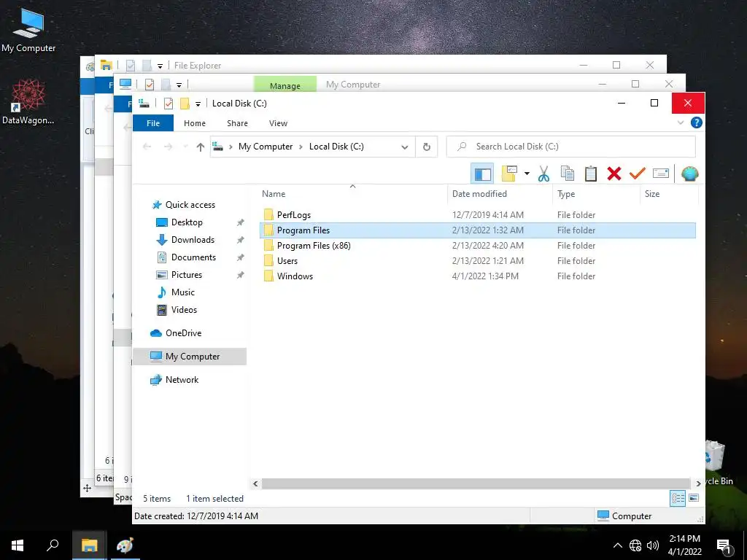This screenshot has width=747, height=560.
Task: Open the DataWagon desktop shortcut
Action: click(x=28, y=102)
